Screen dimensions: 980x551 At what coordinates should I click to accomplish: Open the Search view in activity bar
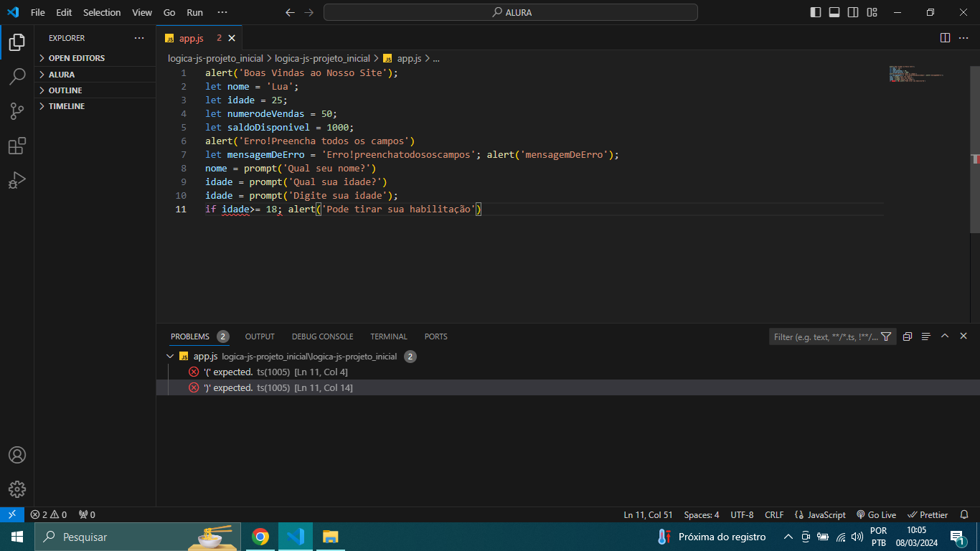[x=17, y=76]
